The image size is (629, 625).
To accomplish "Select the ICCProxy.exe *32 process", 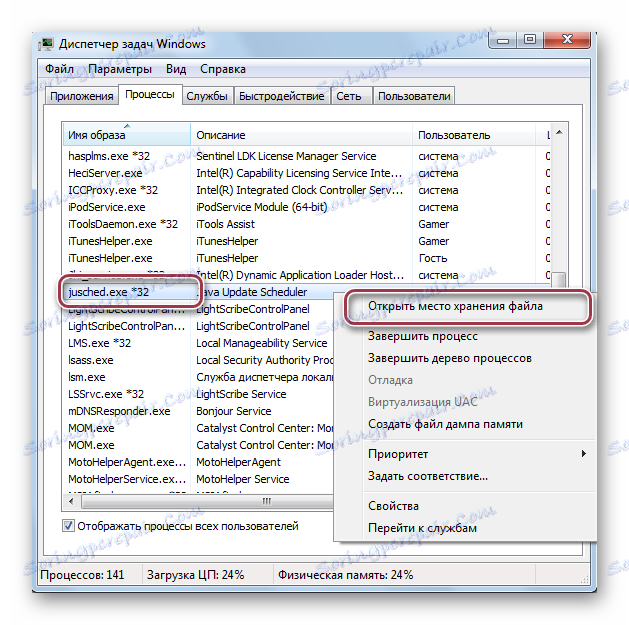I will coord(113,190).
